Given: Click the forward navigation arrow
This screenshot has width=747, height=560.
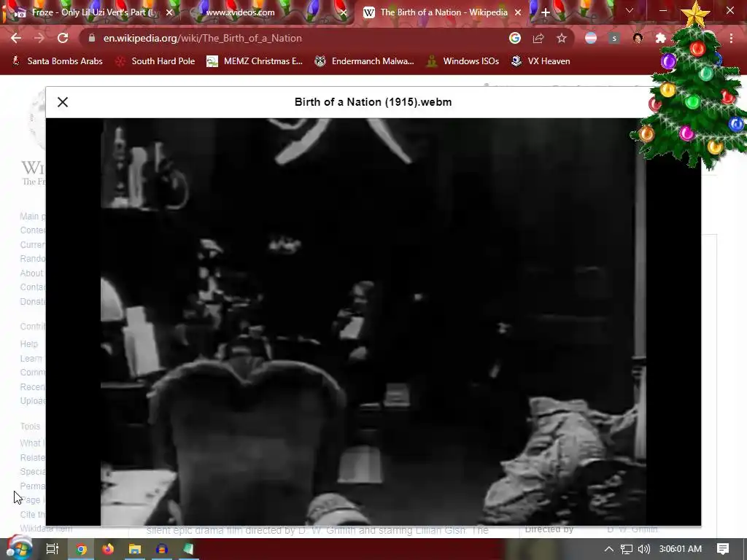Looking at the screenshot, I should pos(39,38).
